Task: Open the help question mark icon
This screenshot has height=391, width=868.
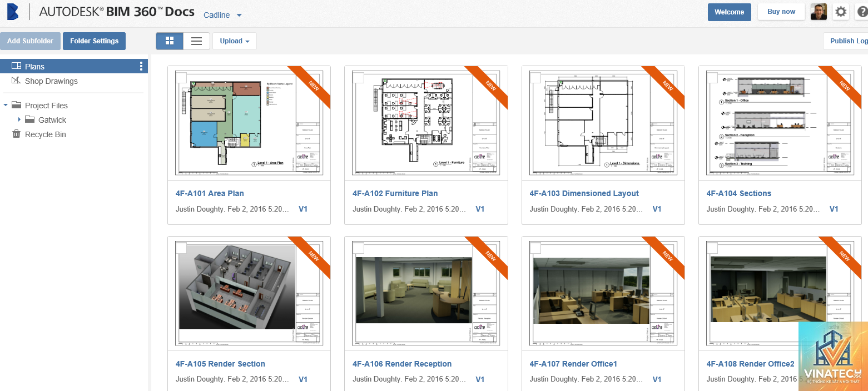Action: pos(862,12)
